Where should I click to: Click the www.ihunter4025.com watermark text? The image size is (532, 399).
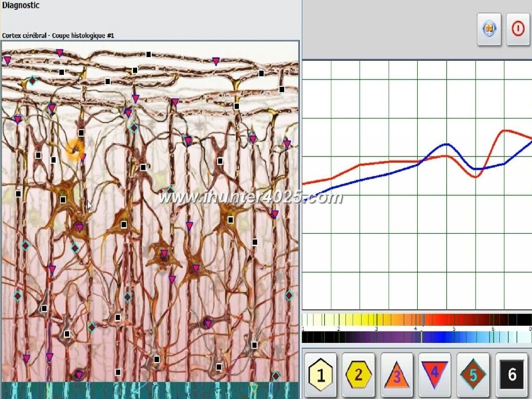click(x=250, y=198)
